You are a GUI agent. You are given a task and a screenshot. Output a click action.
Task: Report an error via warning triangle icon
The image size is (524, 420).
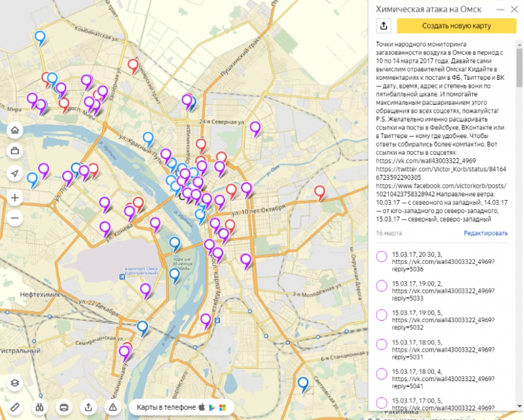[x=113, y=407]
